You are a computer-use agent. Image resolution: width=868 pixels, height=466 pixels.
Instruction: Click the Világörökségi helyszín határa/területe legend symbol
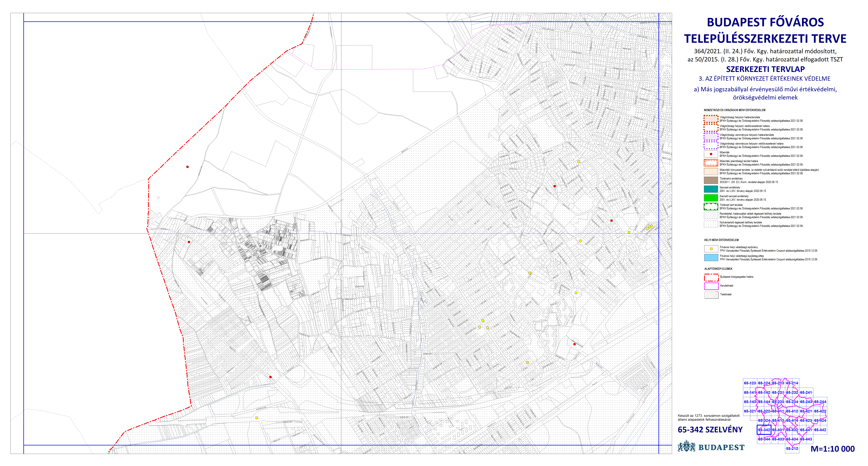(711, 119)
